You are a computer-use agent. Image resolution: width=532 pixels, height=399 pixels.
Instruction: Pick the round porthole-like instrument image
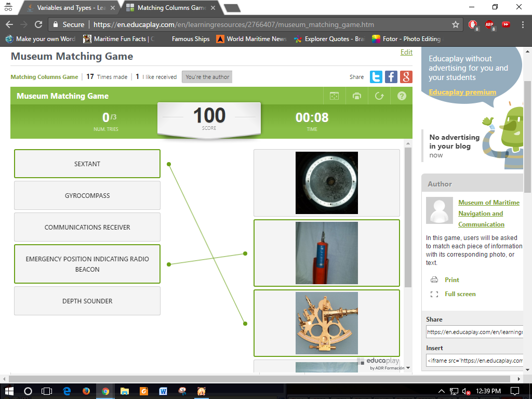(x=326, y=183)
